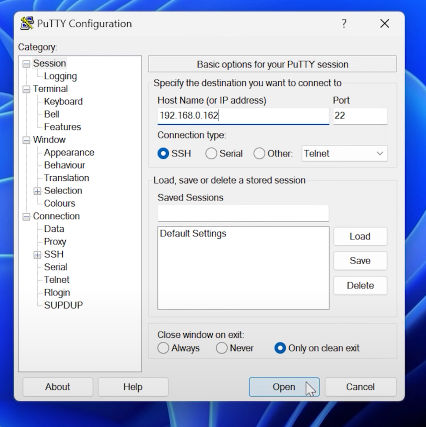Open Appearance settings

coord(69,152)
